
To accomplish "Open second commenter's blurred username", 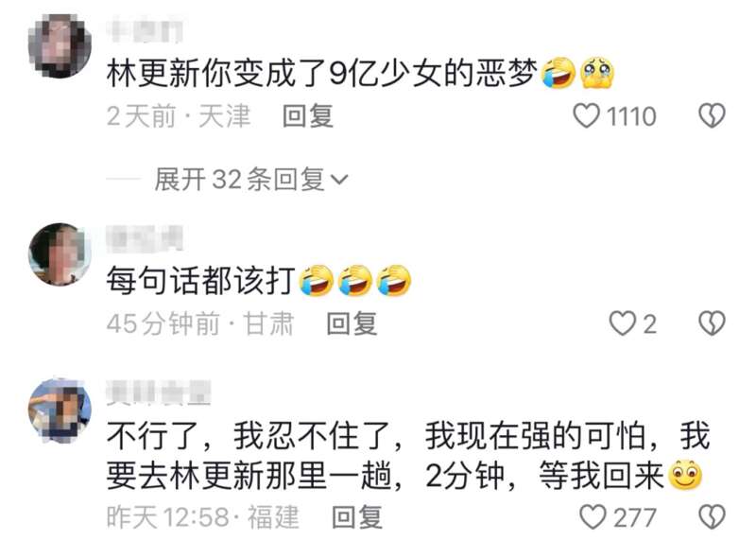I will (145, 238).
